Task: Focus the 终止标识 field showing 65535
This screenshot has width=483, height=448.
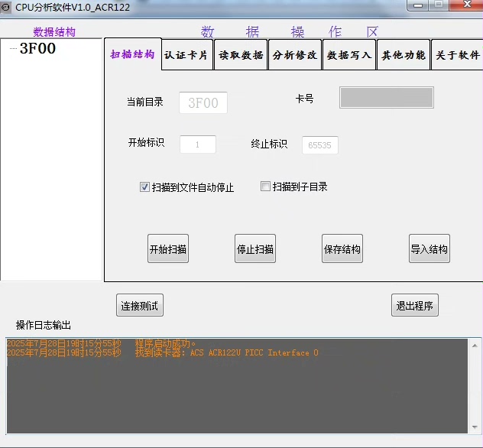Action: 320,145
